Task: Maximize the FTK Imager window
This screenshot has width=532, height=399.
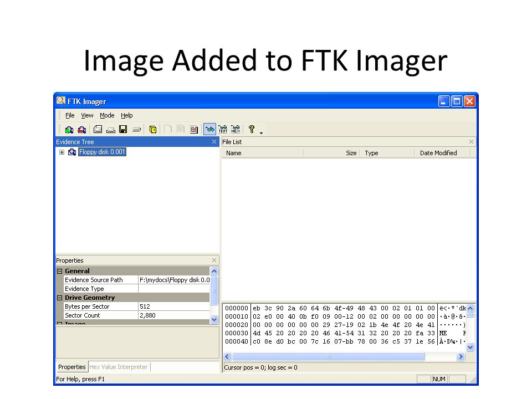Action: (x=457, y=101)
